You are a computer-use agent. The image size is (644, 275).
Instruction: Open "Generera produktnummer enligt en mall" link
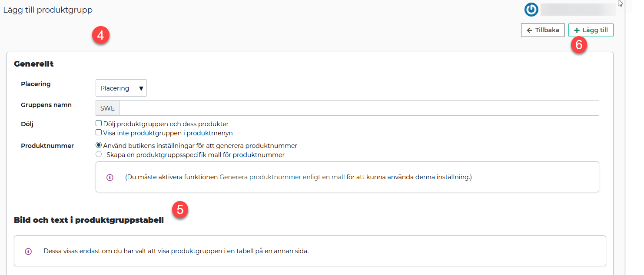pyautogui.click(x=282, y=177)
